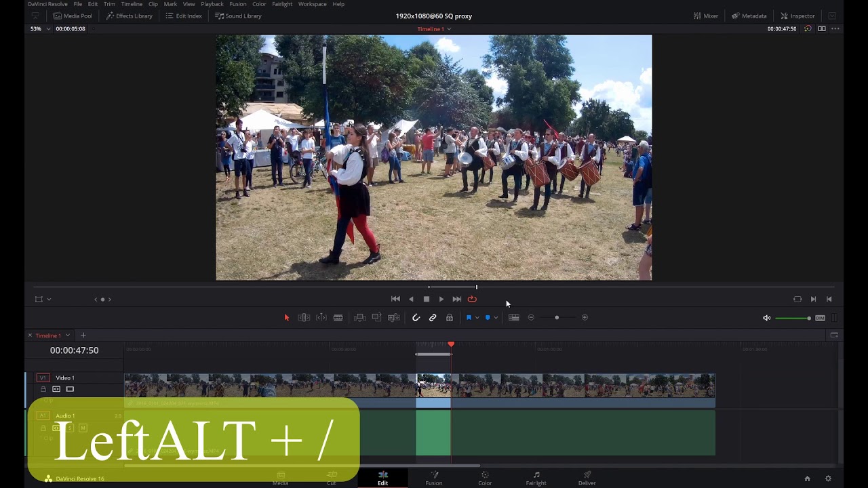Image resolution: width=868 pixels, height=488 pixels.
Task: Open the Playback menu
Action: click(212, 4)
